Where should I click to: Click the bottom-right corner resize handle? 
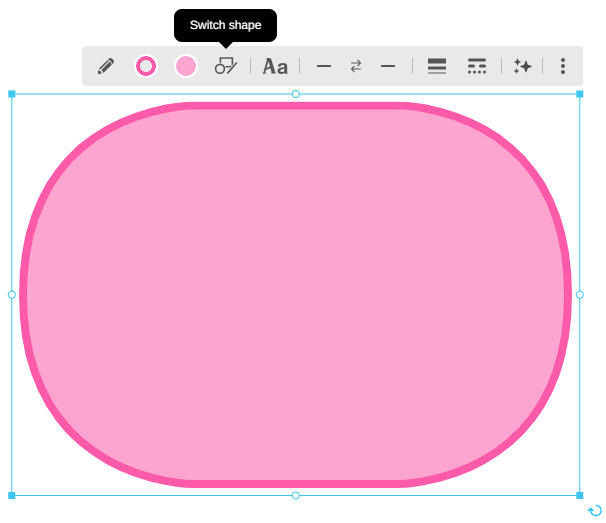[x=580, y=495]
